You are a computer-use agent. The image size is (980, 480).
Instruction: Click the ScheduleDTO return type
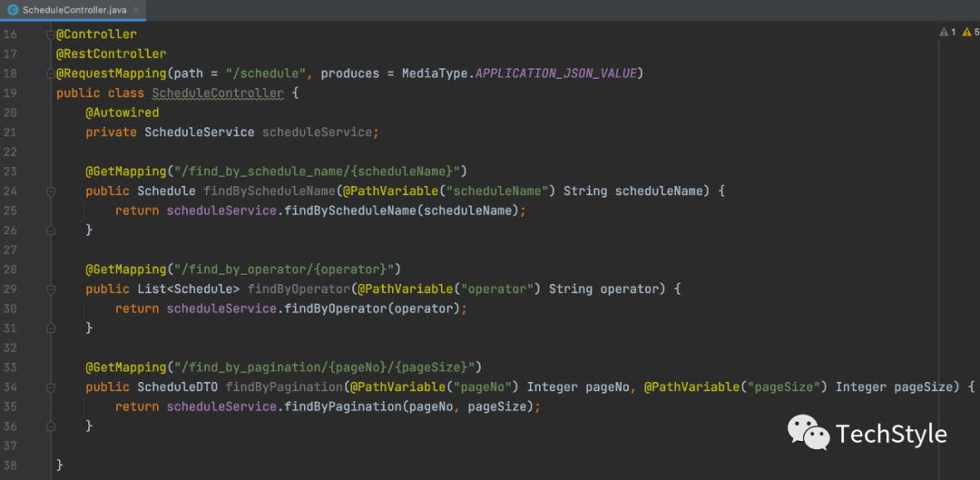click(x=178, y=387)
